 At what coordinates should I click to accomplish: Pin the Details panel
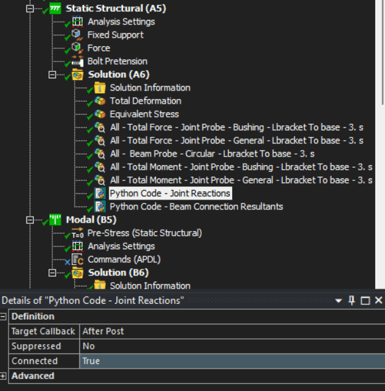click(x=352, y=301)
